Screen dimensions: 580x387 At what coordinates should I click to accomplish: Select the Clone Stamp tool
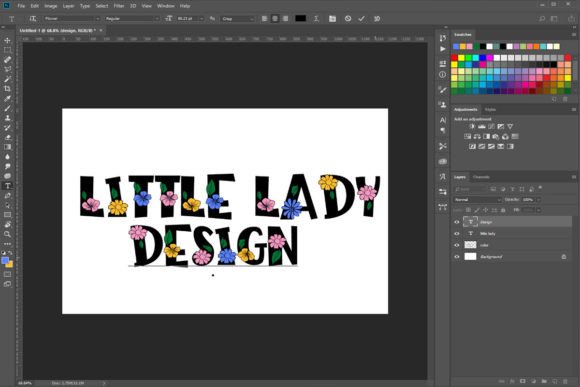click(7, 118)
